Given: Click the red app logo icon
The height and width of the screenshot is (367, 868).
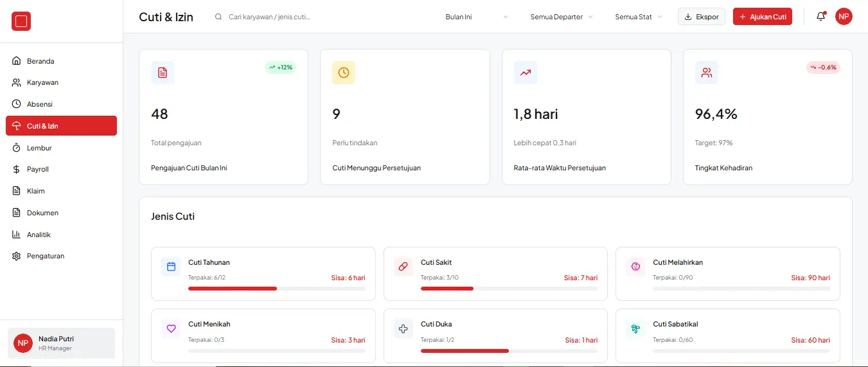Looking at the screenshot, I should [21, 21].
